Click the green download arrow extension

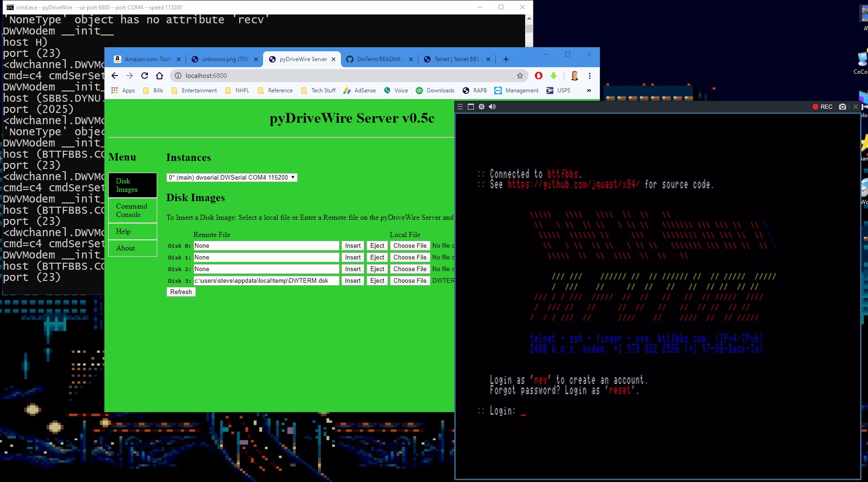554,76
